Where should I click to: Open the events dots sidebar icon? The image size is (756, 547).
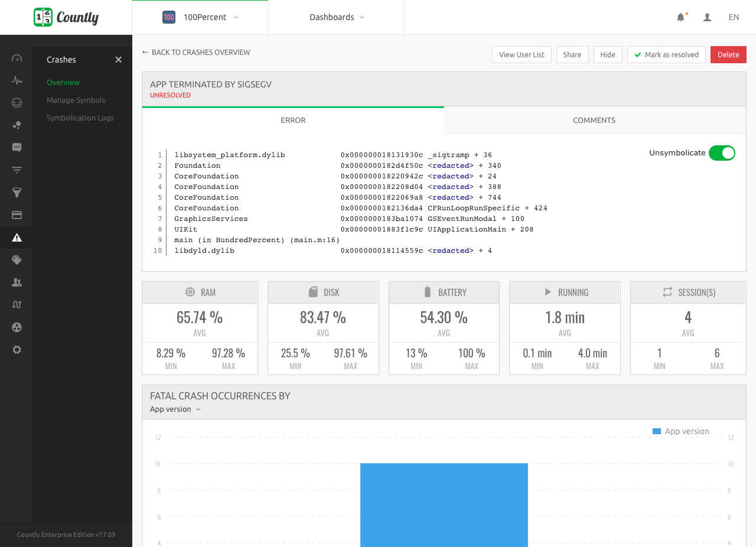point(17,125)
